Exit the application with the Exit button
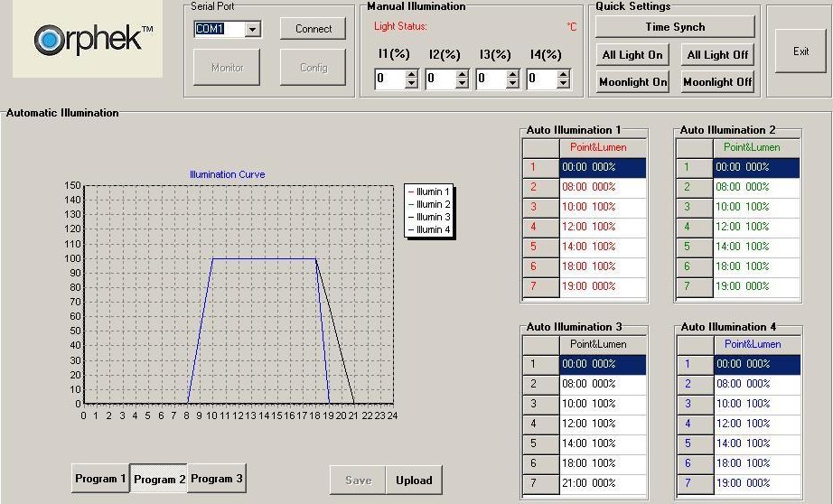 point(800,51)
